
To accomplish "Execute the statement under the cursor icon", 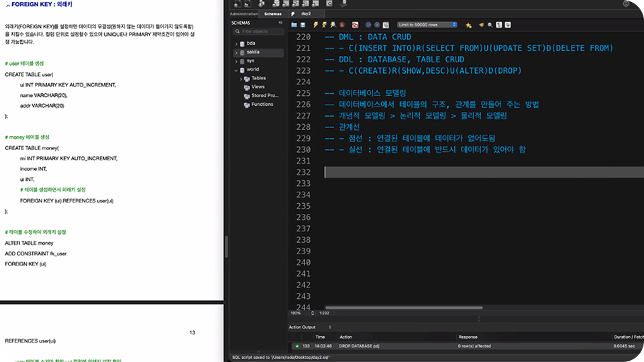I will tap(325, 25).
